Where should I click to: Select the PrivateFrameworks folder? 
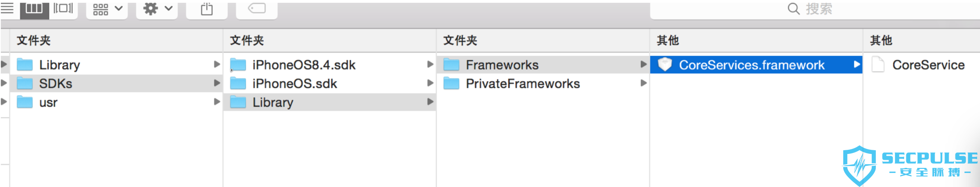tap(543, 84)
